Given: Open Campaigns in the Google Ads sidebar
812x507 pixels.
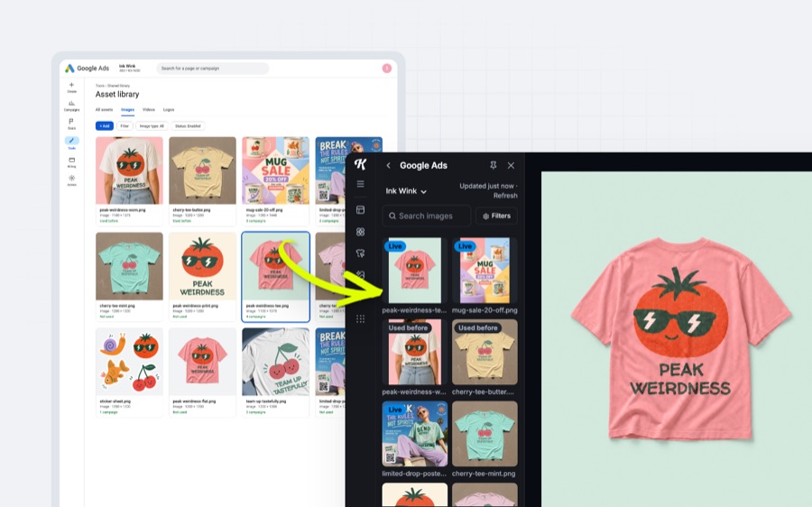Looking at the screenshot, I should (x=71, y=106).
